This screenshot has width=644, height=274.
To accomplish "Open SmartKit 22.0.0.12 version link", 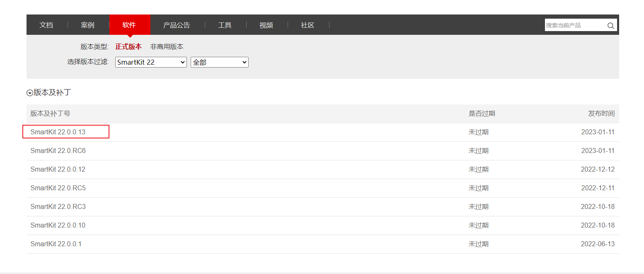I will (58, 169).
